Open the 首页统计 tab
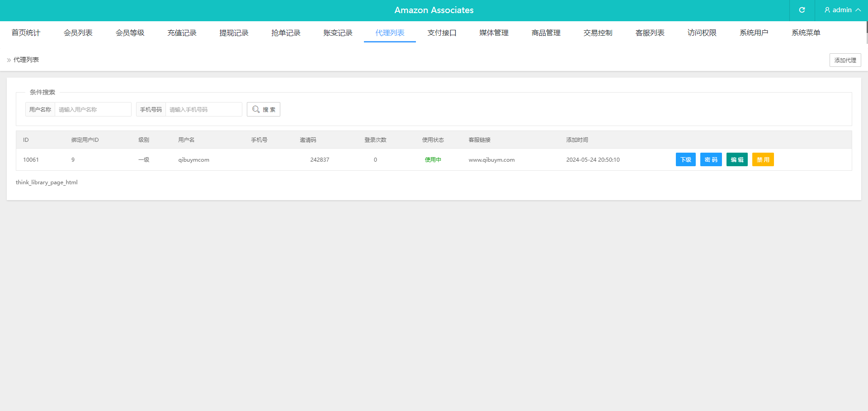868x411 pixels. click(26, 33)
